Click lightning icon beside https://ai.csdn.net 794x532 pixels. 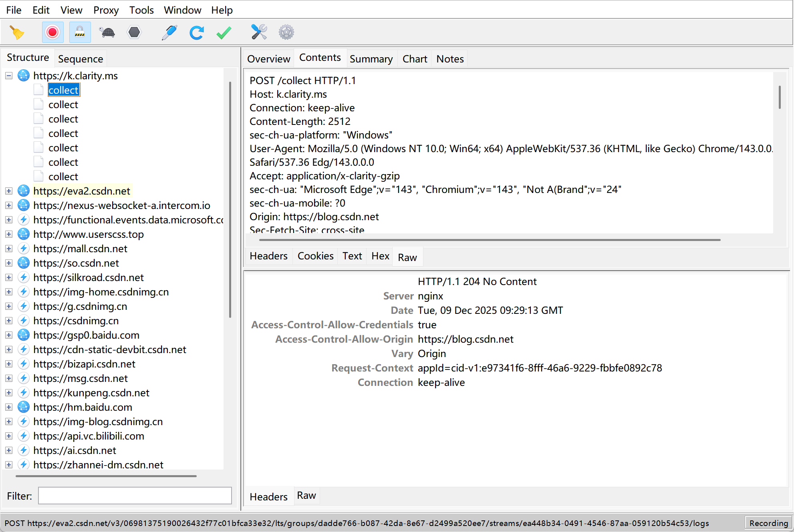[24, 450]
